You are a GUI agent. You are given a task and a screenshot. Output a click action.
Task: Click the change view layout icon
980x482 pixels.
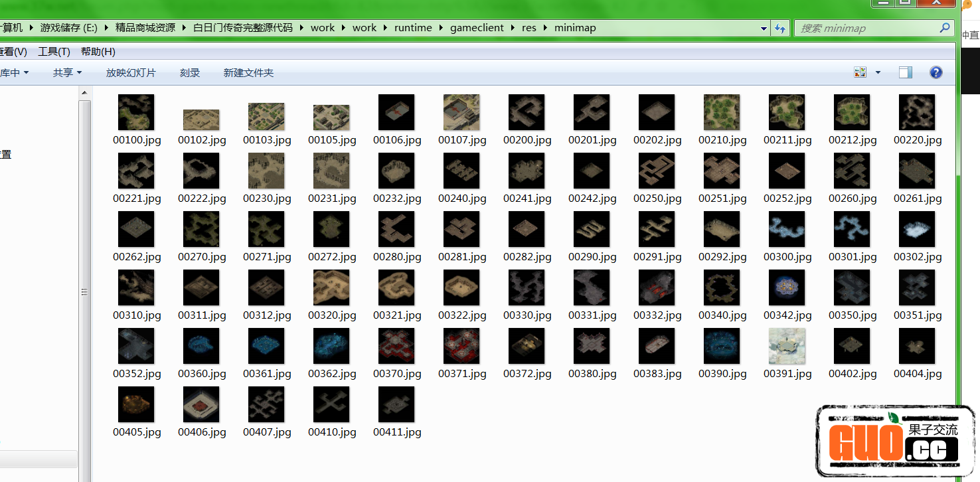click(x=860, y=72)
